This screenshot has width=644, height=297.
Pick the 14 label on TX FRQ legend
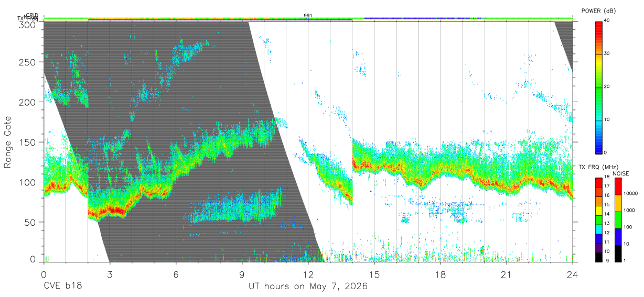[x=607, y=214]
